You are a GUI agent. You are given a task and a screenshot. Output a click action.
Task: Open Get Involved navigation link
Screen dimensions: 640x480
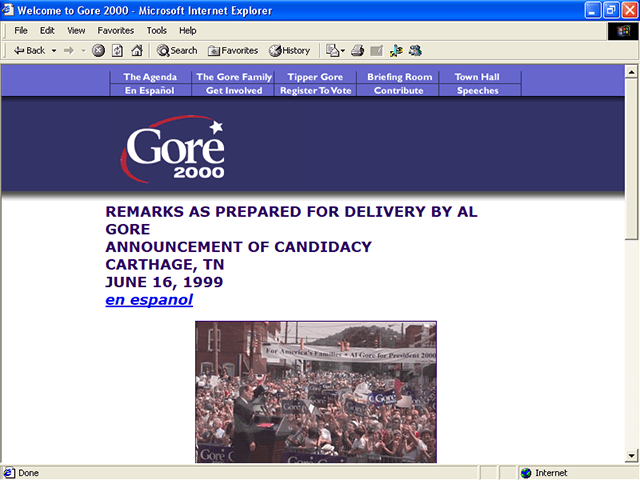click(x=234, y=90)
